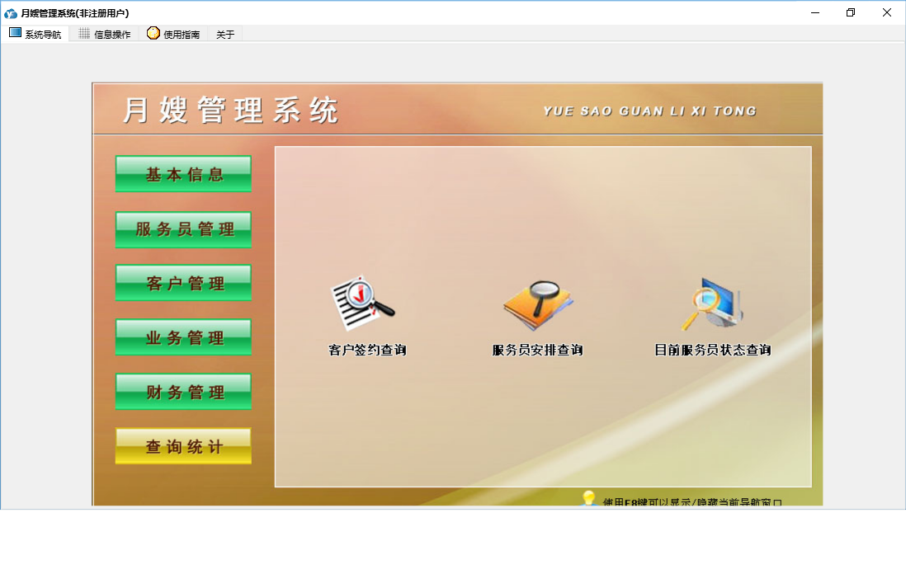This screenshot has width=906, height=588.
Task: Click the 服务员管理 button
Action: [184, 229]
